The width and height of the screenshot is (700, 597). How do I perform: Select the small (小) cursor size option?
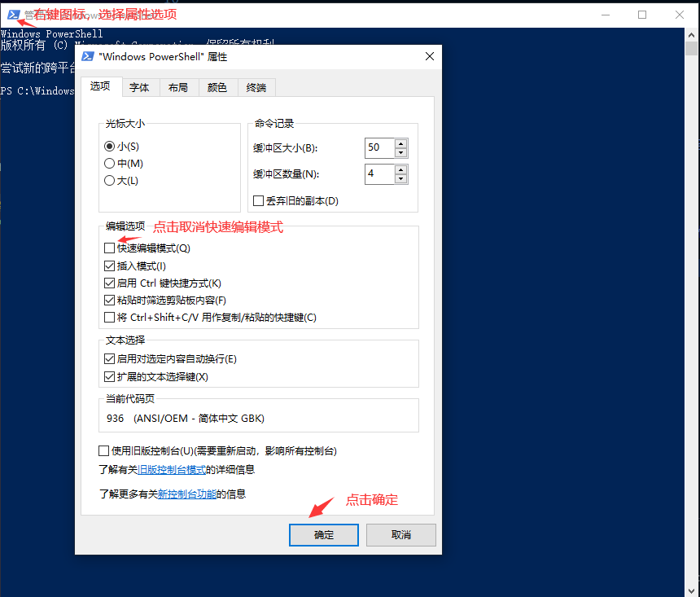(x=110, y=147)
